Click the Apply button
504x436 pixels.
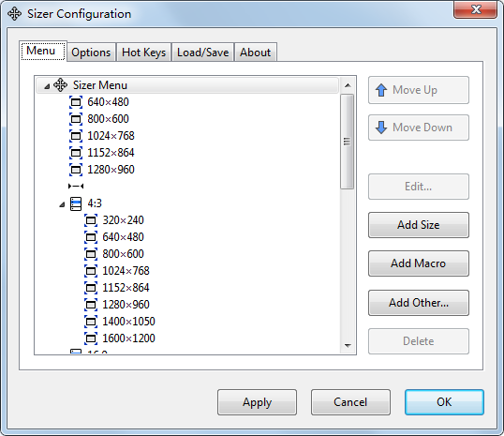[257, 402]
